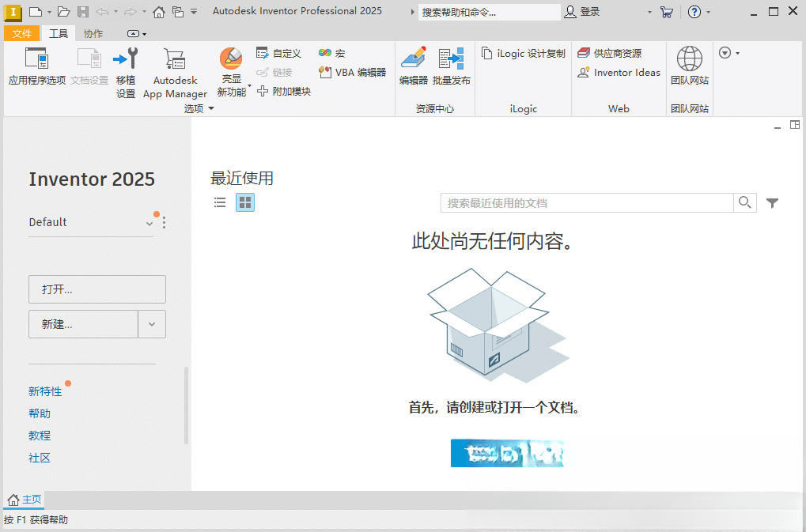Image resolution: width=806 pixels, height=532 pixels.
Task: Click the left sidebar vertical scrollbar
Action: tap(186, 406)
